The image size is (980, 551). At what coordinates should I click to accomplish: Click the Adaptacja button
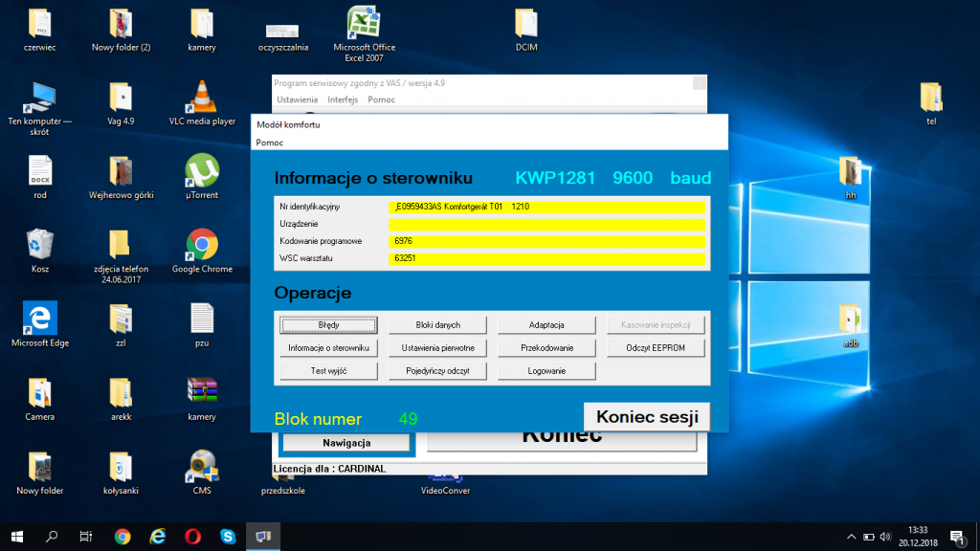546,325
